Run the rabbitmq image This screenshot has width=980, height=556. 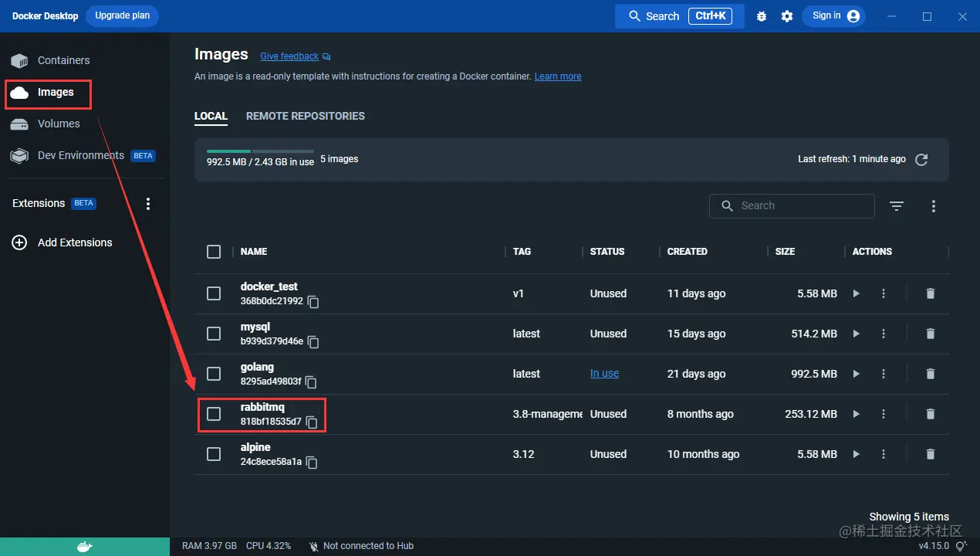[856, 414]
